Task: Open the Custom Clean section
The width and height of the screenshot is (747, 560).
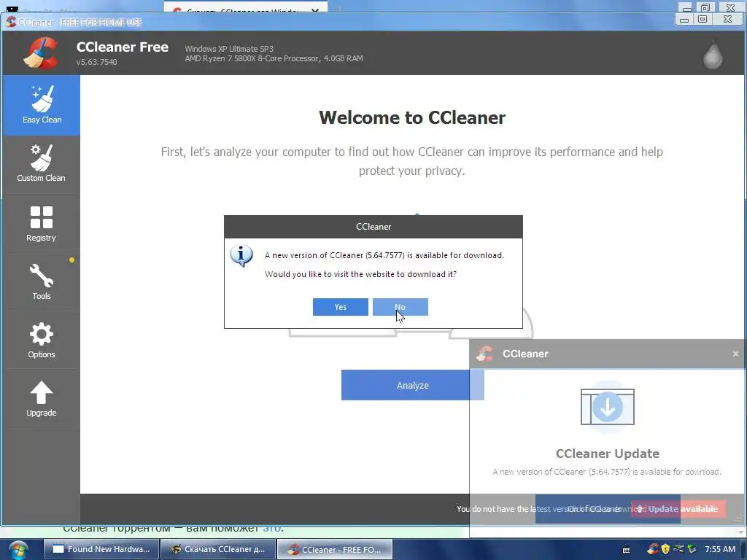Action: click(x=42, y=163)
